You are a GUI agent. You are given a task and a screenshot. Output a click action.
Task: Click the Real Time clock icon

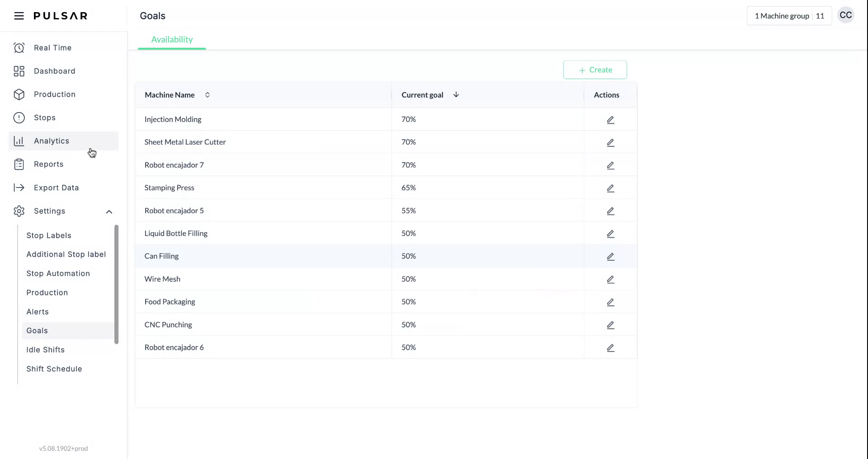click(x=19, y=47)
